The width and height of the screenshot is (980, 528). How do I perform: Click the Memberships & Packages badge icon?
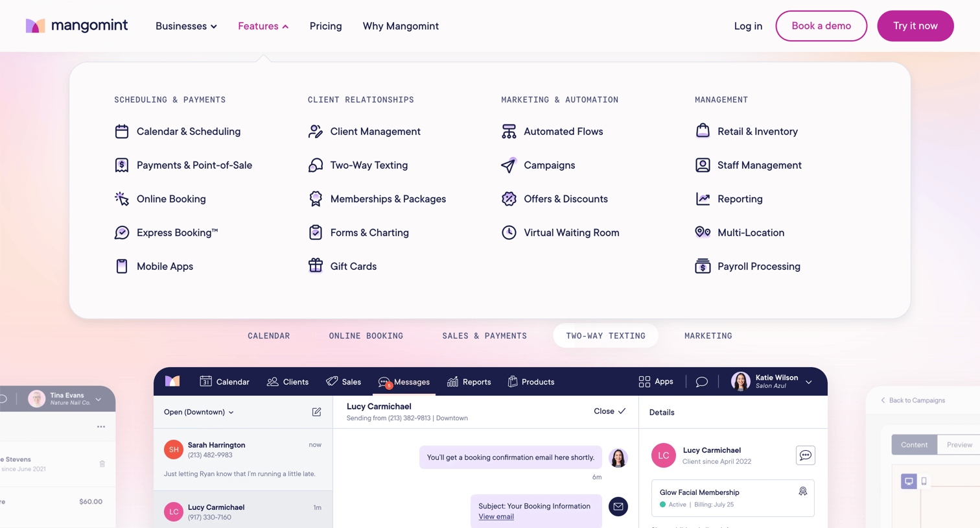(316, 199)
